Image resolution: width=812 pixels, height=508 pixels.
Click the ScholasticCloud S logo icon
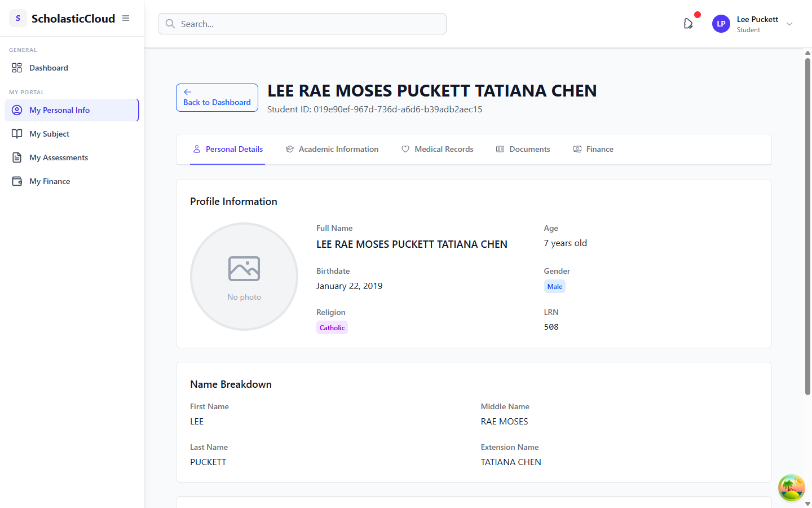(18, 18)
